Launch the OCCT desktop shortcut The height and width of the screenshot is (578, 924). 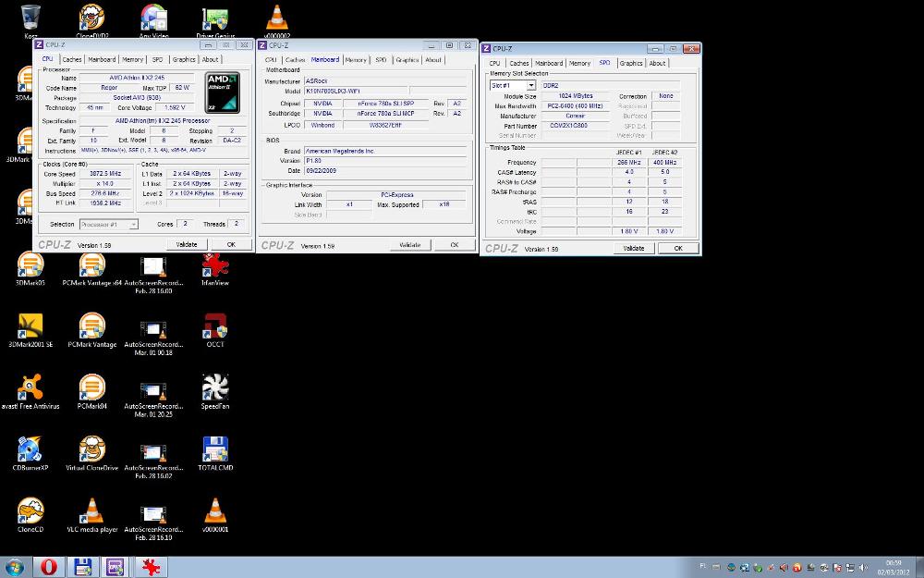[215, 330]
